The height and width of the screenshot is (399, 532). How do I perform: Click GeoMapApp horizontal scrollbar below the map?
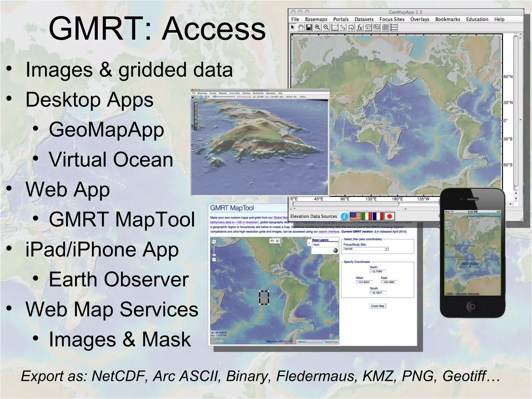[345, 204]
